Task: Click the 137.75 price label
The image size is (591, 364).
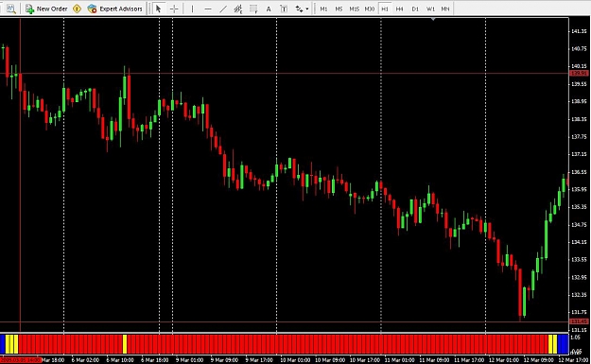Action: point(579,137)
